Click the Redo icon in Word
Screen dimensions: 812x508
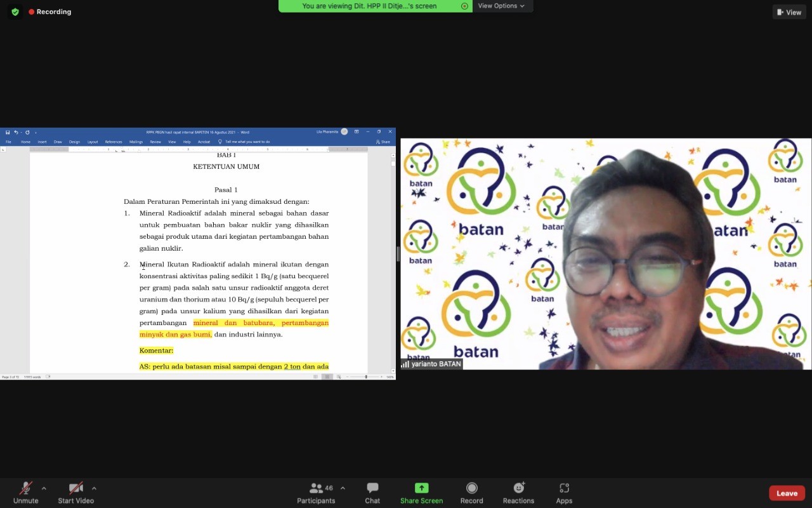(x=27, y=132)
